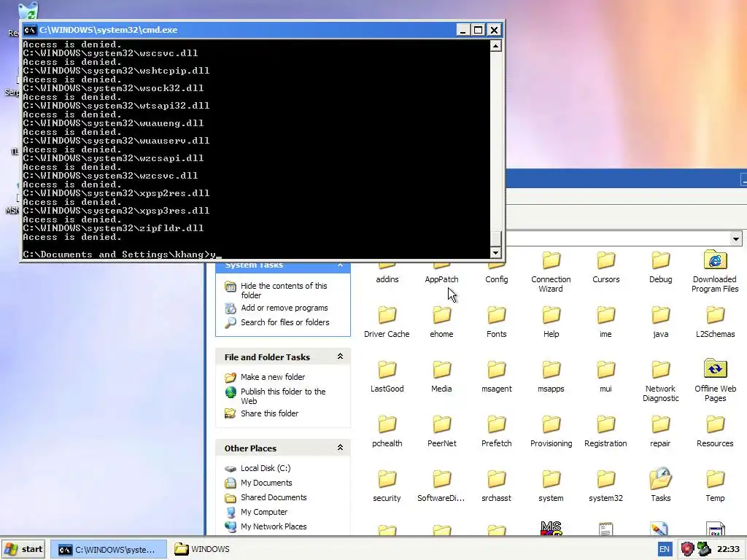This screenshot has height=560, width=747.
Task: Select the LastGood folder
Action: 387,377
